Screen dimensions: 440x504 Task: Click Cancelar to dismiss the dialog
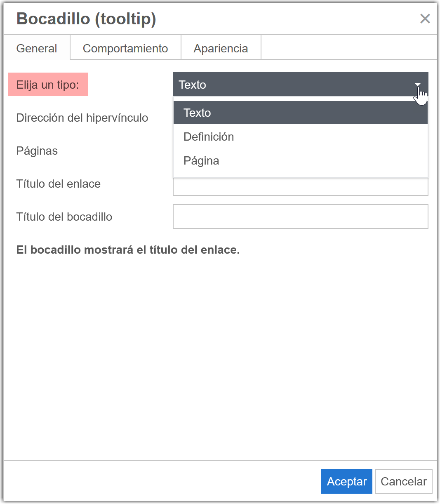click(x=403, y=481)
